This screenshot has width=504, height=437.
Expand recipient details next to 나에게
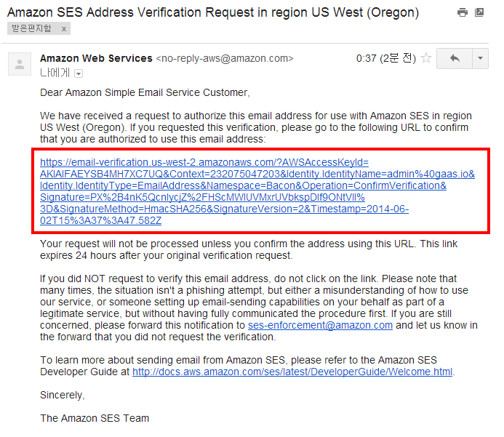pos(79,73)
